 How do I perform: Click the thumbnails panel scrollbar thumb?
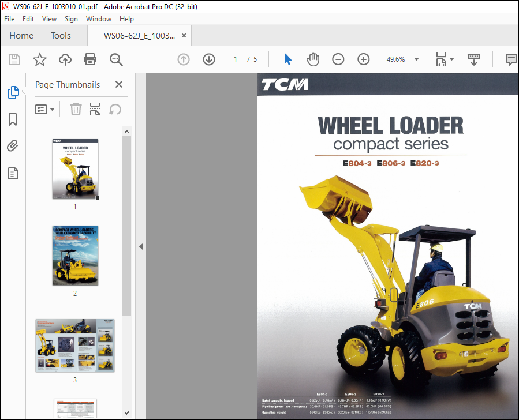pos(126,226)
